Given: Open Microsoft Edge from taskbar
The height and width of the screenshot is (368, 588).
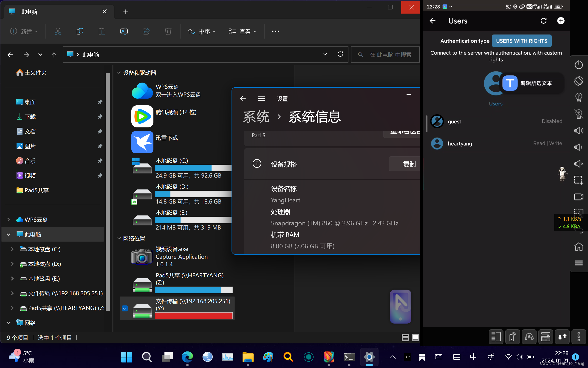Looking at the screenshot, I should pos(187,357).
